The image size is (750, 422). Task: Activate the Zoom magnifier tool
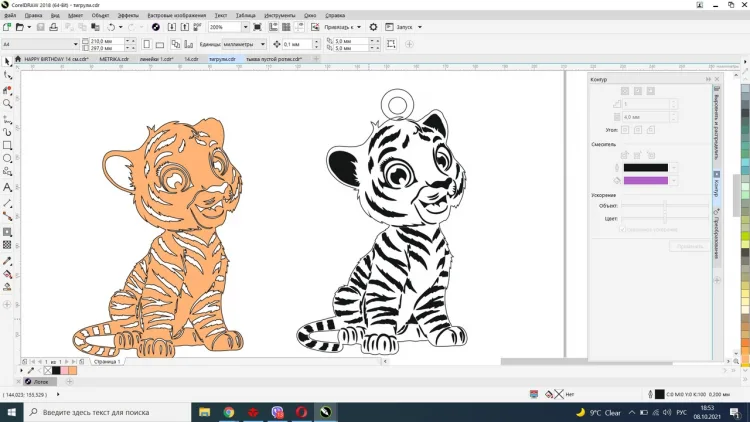7,103
